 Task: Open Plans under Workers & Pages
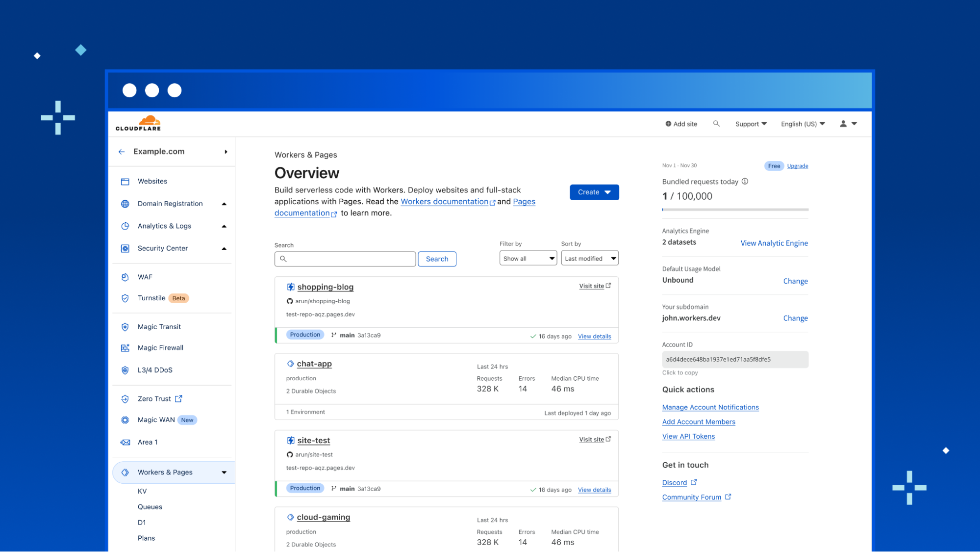(x=146, y=538)
